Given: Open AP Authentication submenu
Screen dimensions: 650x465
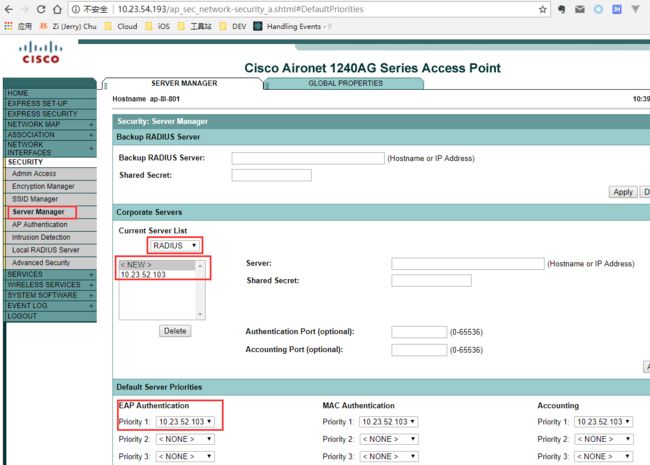Looking at the screenshot, I should click(39, 225).
